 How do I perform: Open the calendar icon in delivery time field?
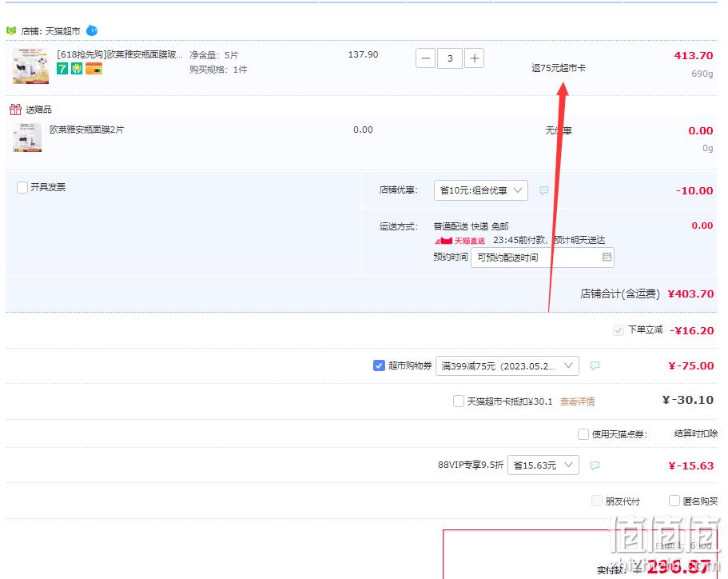click(x=607, y=257)
